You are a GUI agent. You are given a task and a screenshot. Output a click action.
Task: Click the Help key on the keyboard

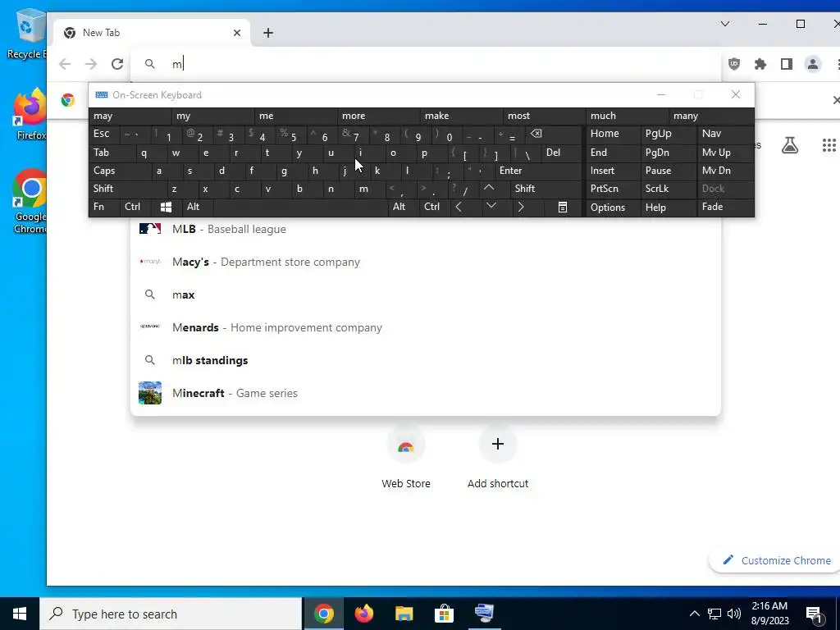coord(669,208)
